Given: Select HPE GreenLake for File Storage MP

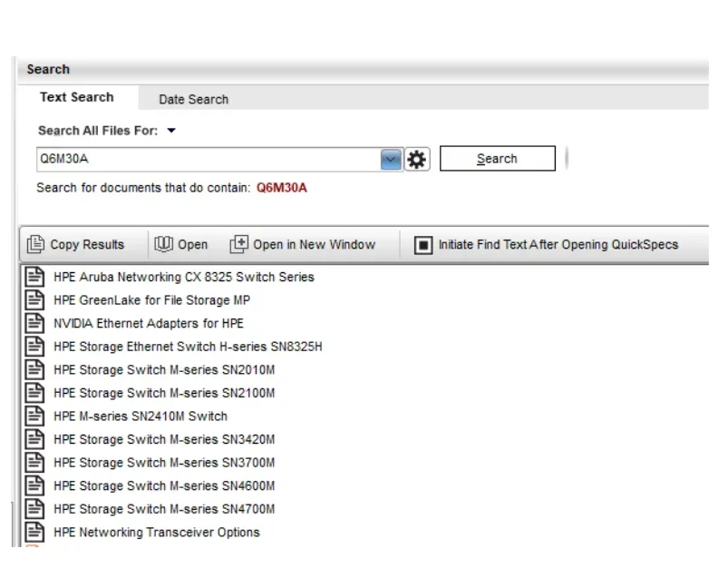Looking at the screenshot, I should [151, 300].
